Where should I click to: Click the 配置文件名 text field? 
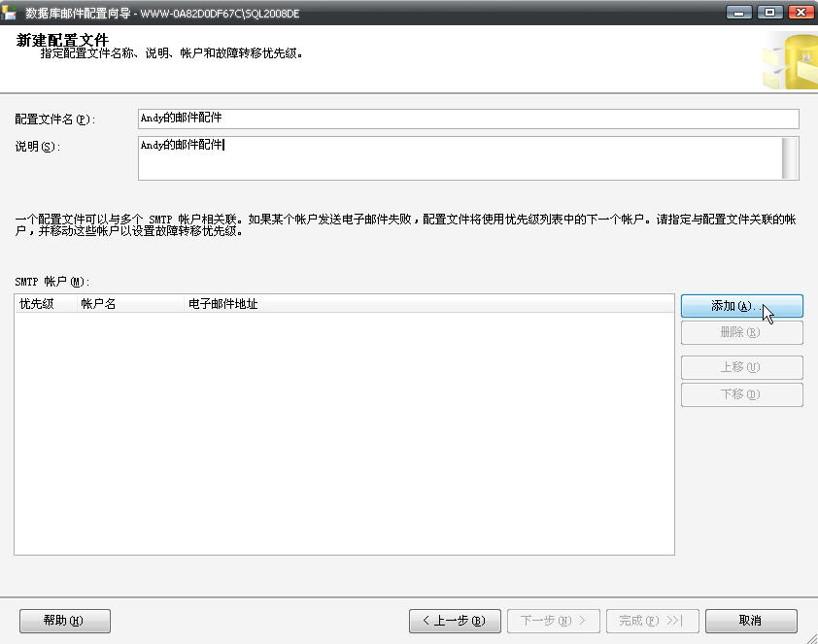(x=467, y=119)
